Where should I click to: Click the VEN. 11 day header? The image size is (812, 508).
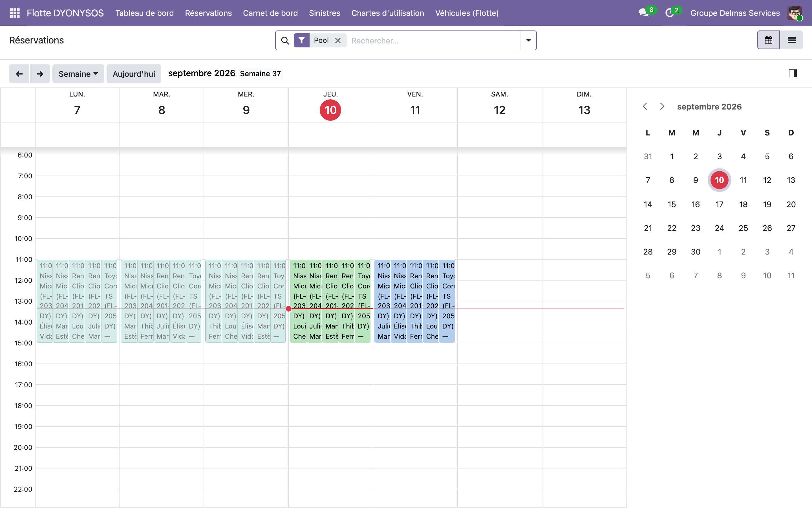[x=415, y=104]
